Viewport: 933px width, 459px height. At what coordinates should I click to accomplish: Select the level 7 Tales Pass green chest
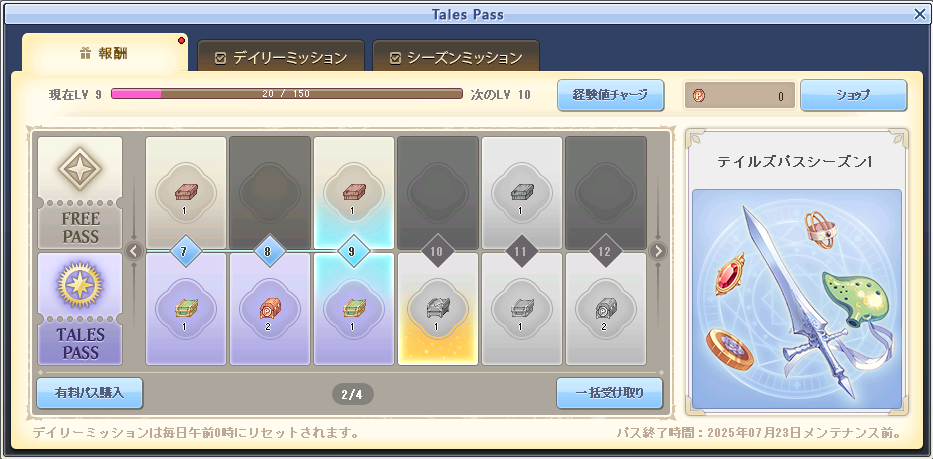(186, 309)
